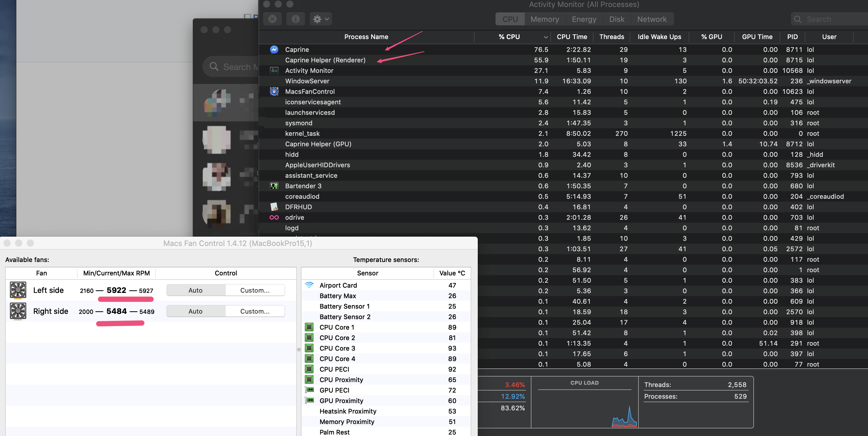Image resolution: width=868 pixels, height=436 pixels.
Task: Click the Caprine app icon in process list
Action: pyautogui.click(x=274, y=50)
